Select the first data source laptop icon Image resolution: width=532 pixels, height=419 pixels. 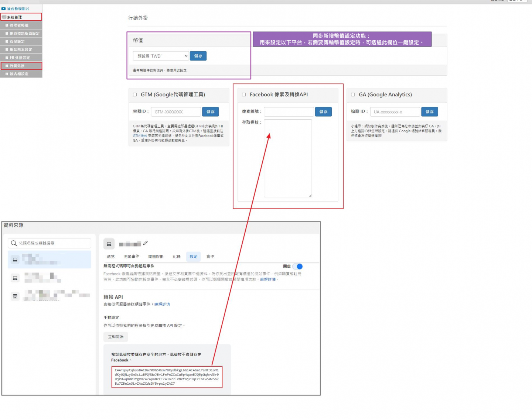[x=15, y=260]
